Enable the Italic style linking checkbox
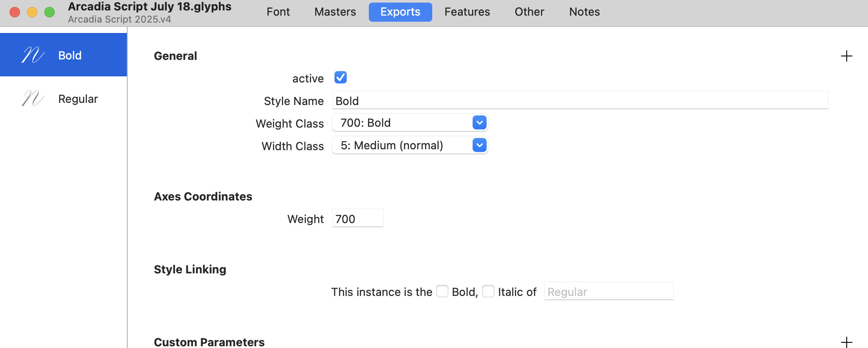The image size is (868, 348). (x=488, y=291)
